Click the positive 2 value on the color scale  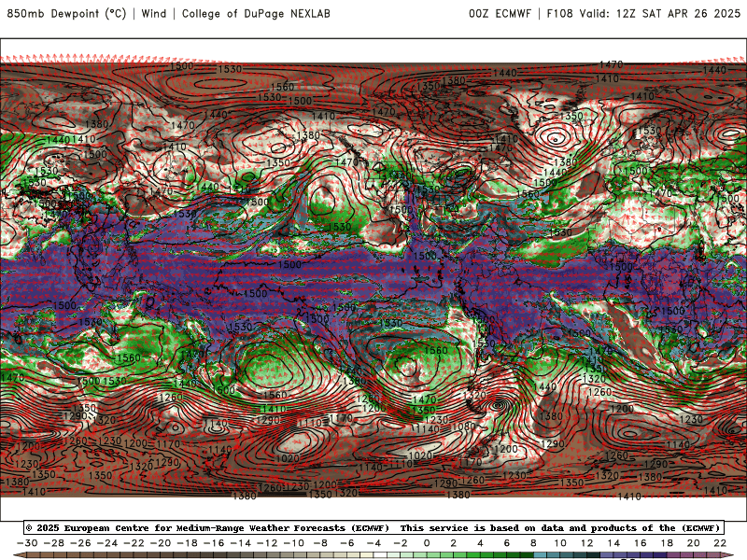[x=454, y=543]
